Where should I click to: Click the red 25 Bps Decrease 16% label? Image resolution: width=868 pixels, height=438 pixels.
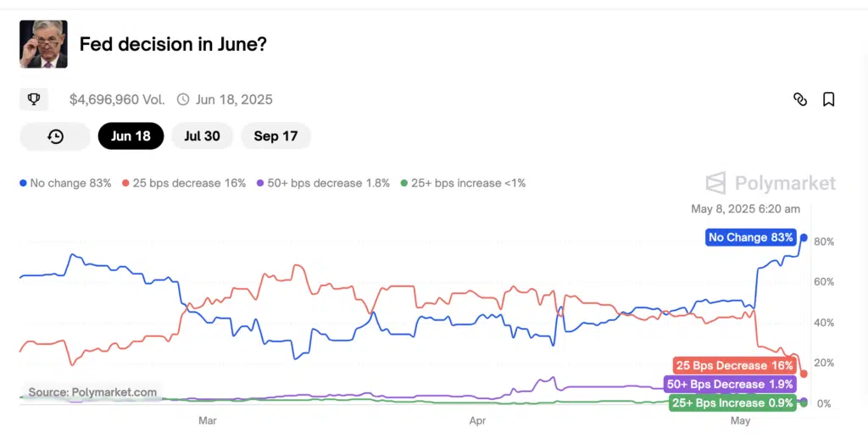(x=734, y=366)
